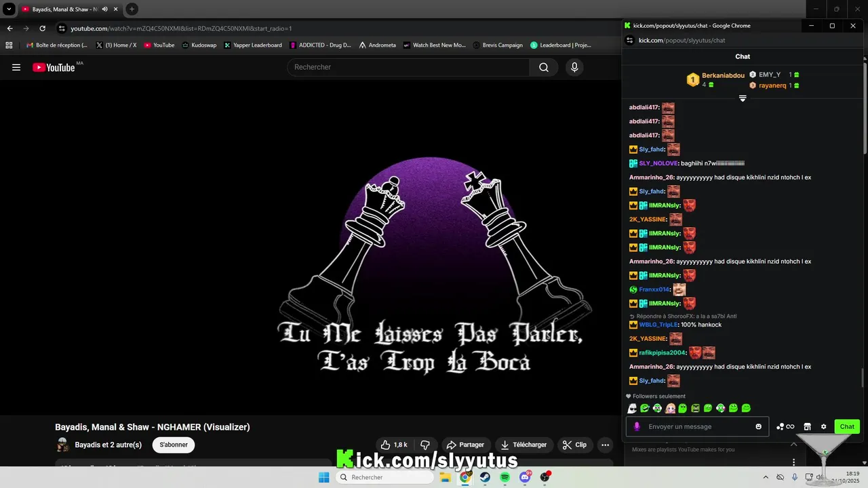Like the video with thumbs up

(x=393, y=445)
